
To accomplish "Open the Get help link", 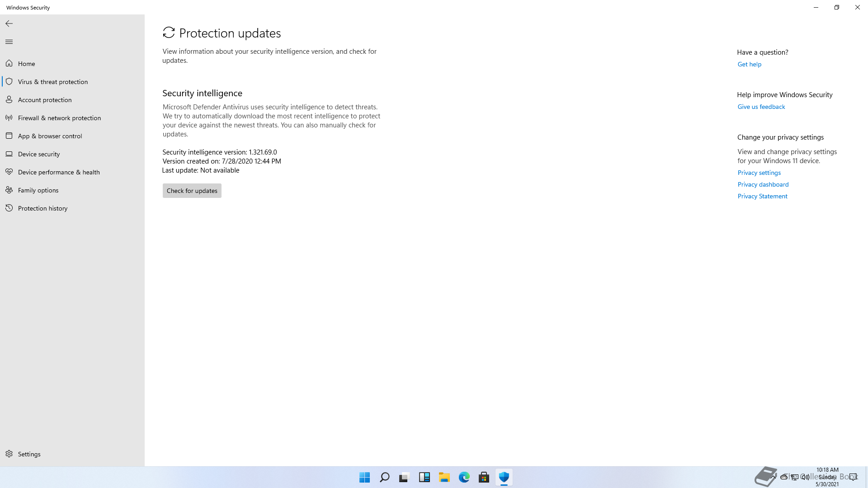I will pos(749,64).
